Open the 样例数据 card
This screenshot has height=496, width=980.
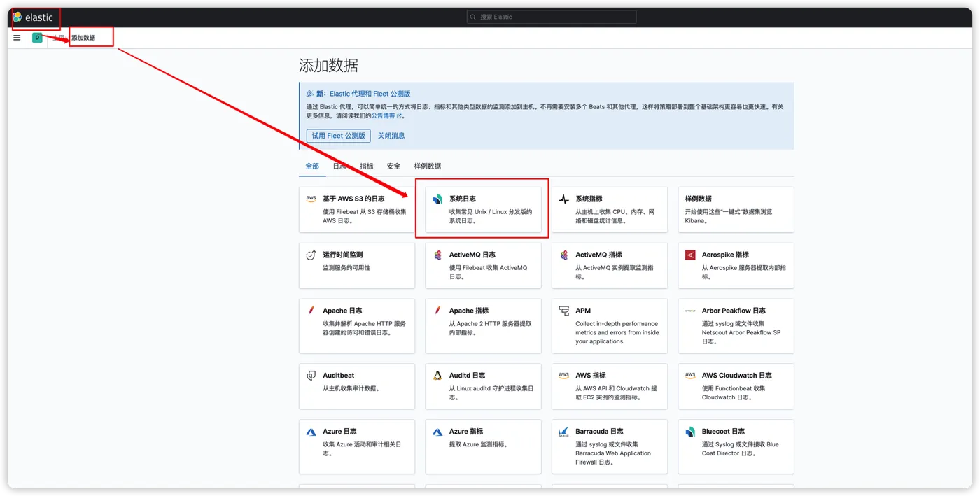click(736, 210)
